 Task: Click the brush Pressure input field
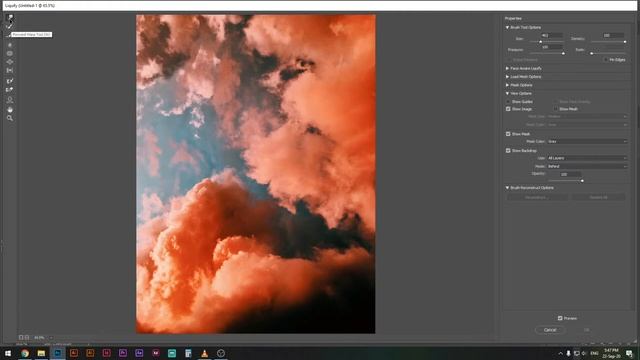[x=552, y=47]
